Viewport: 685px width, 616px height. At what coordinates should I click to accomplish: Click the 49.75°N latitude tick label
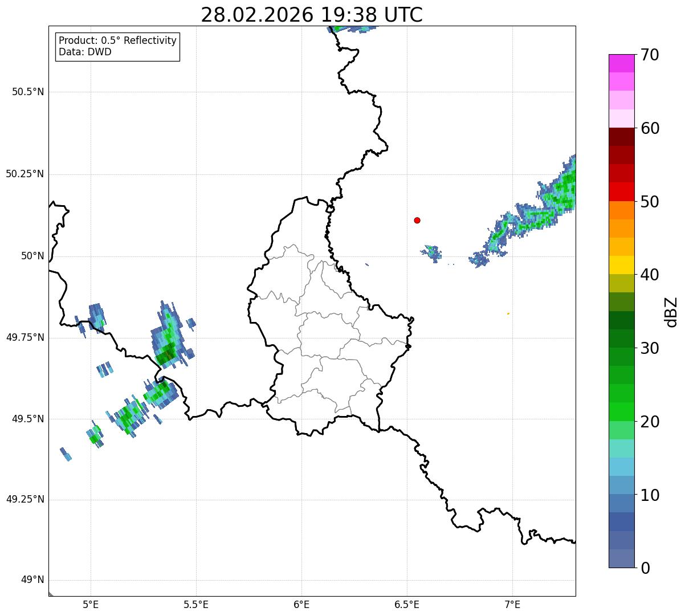[x=25, y=337]
